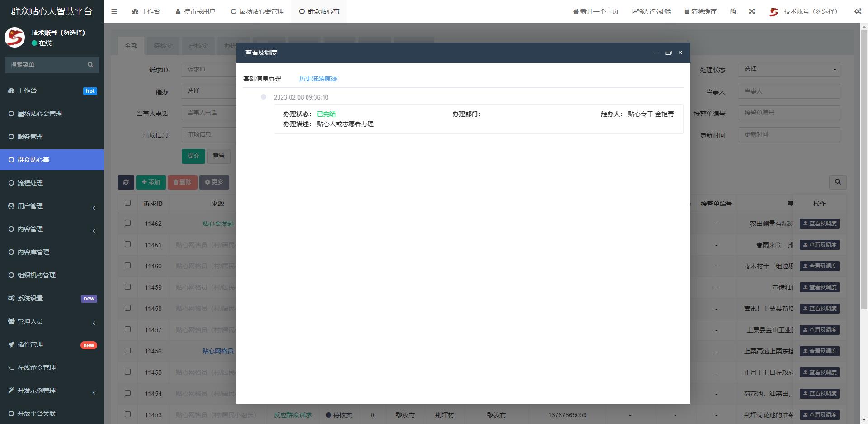This screenshot has width=868, height=424.
Task: Select 群众贴心事 in the sidebar
Action: [x=52, y=160]
